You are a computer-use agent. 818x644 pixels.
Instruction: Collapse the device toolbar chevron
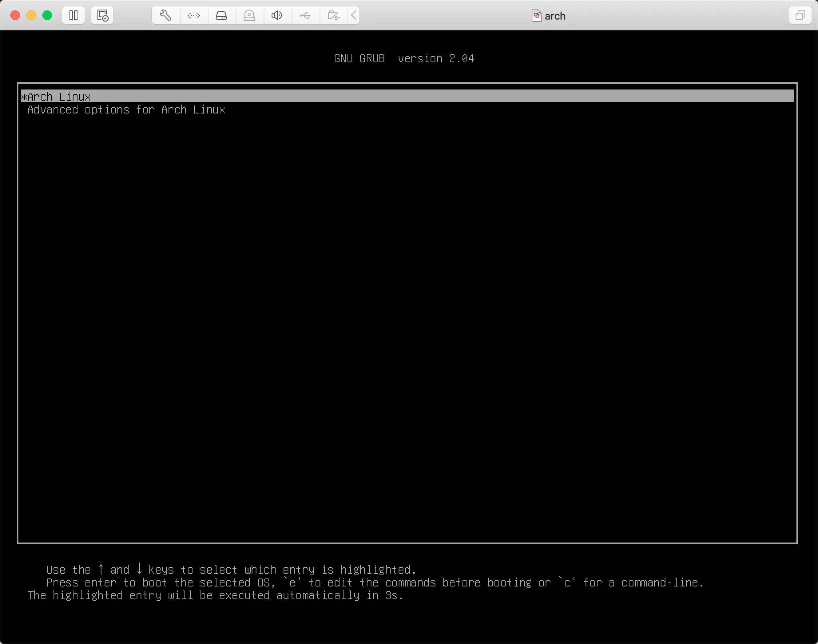(x=354, y=16)
